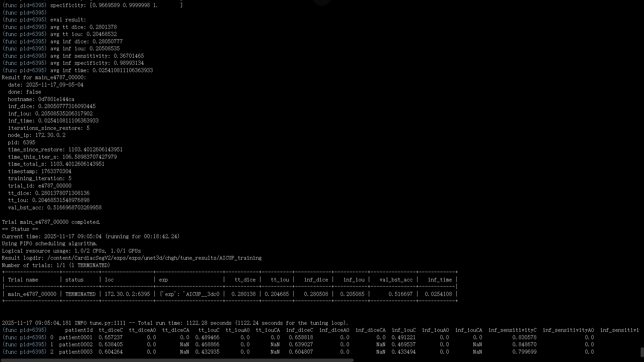644x362 pixels.
Task: Select the avg inf specificity line
Action: (x=73, y=63)
